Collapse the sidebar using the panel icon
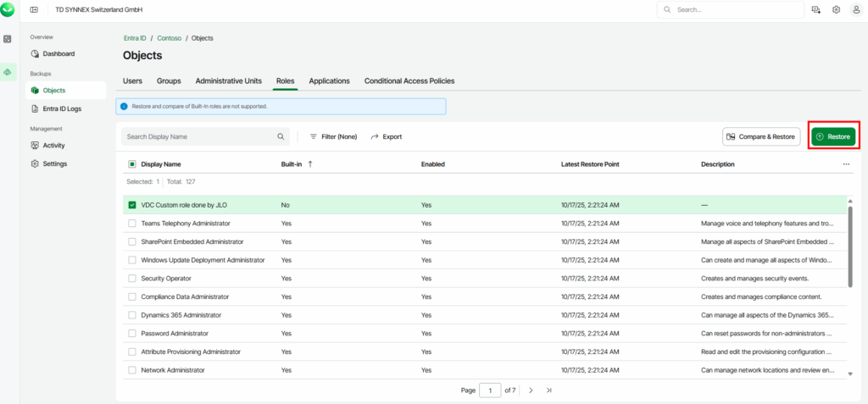Viewport: 868px width, 404px height. tap(34, 9)
